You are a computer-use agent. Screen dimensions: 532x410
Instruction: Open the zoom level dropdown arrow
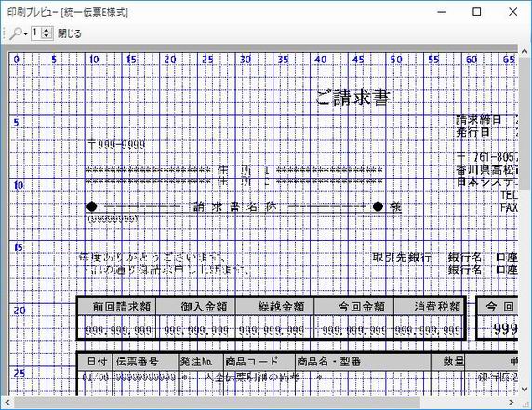click(26, 33)
